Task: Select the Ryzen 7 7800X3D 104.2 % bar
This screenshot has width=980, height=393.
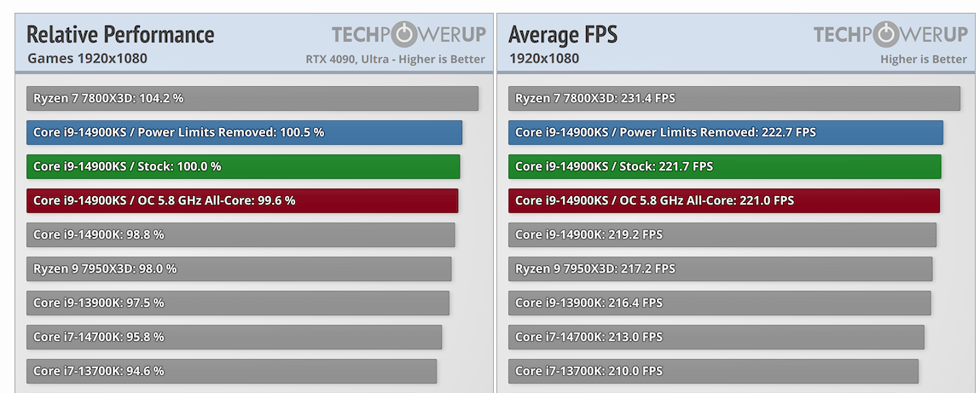Action: (252, 99)
